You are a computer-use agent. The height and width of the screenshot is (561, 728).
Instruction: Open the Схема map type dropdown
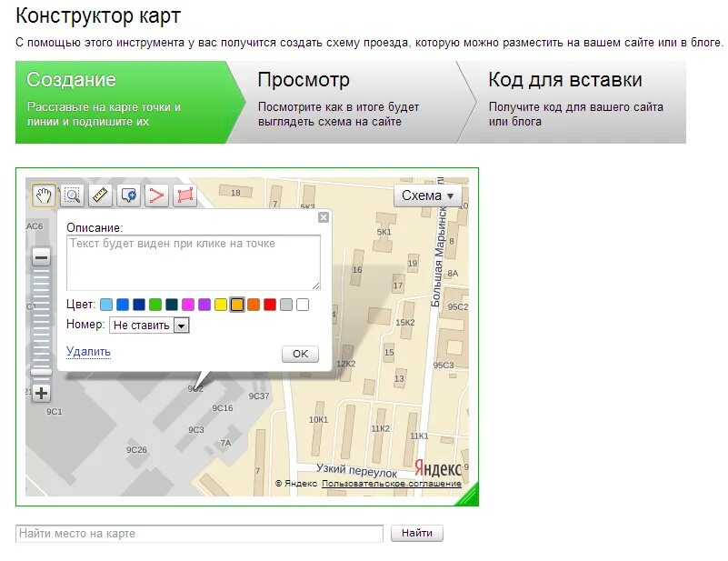tap(427, 195)
